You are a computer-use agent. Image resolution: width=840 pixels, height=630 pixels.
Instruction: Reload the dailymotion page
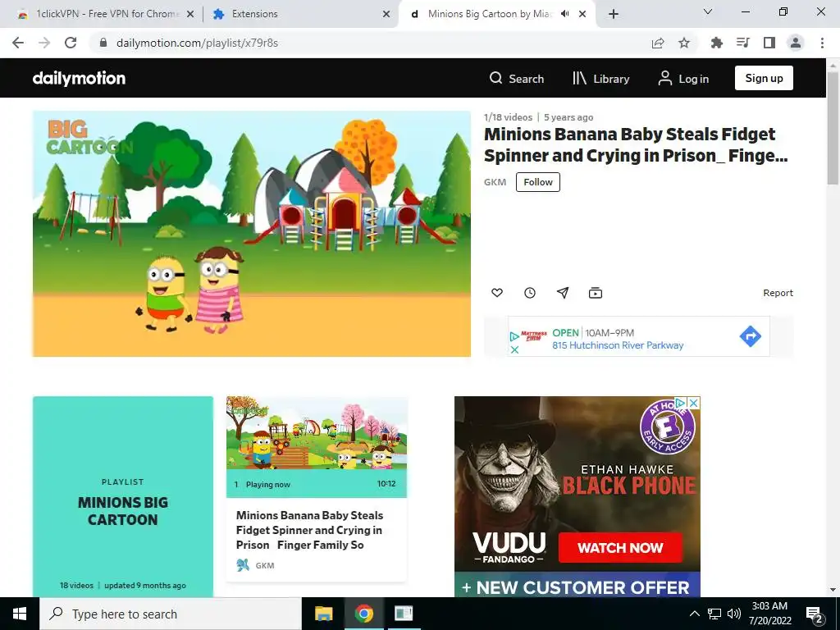[x=71, y=43]
